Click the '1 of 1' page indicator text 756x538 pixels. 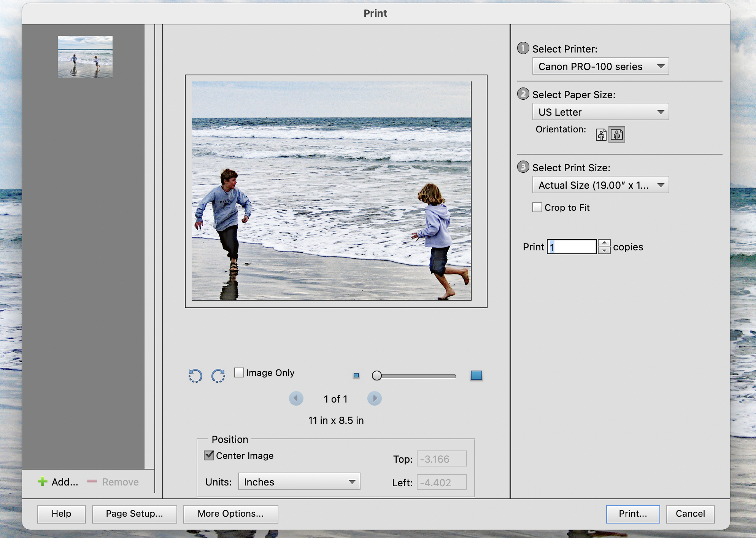(x=335, y=399)
